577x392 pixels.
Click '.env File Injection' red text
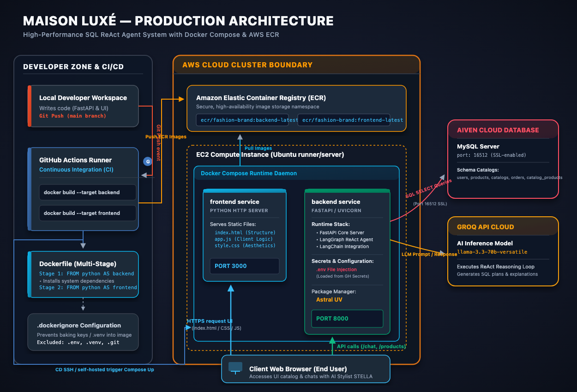pos(337,269)
